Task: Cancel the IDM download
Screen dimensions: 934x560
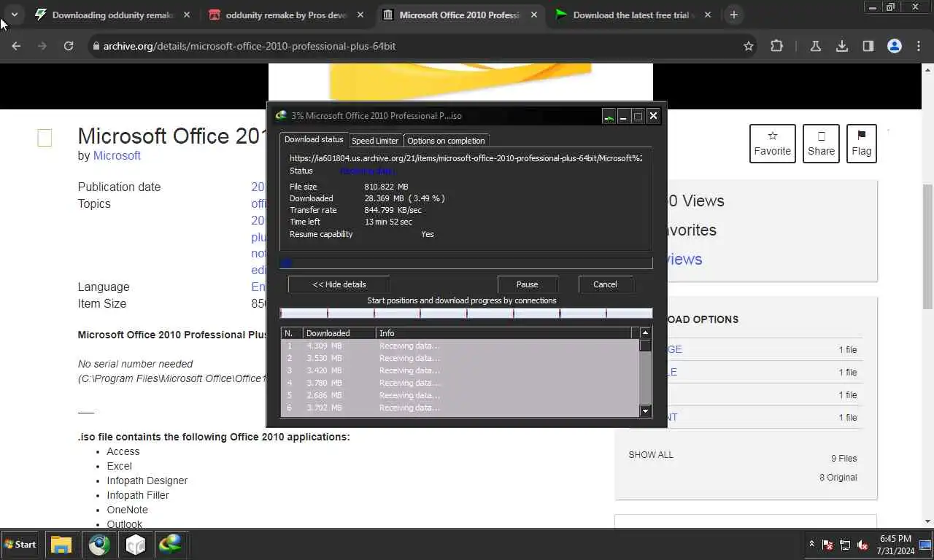Action: coord(605,284)
